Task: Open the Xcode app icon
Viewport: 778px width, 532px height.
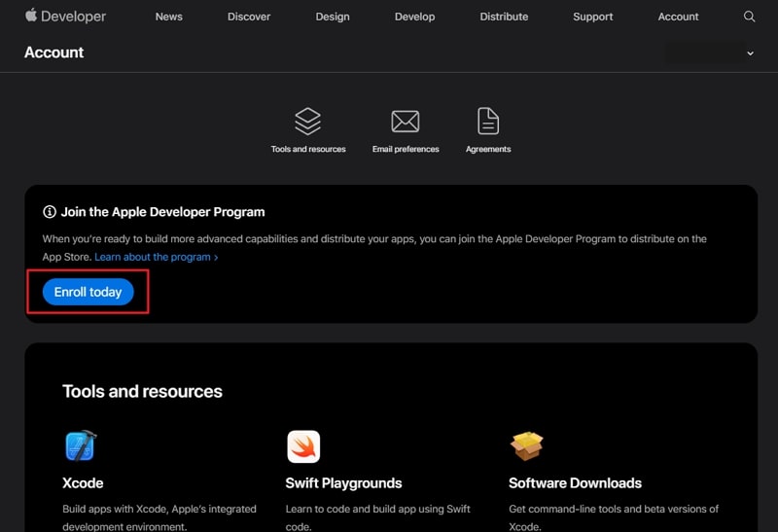Action: coord(81,445)
